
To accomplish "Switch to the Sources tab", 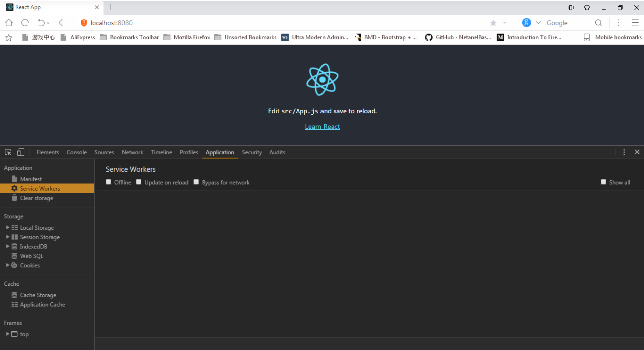I will [104, 152].
